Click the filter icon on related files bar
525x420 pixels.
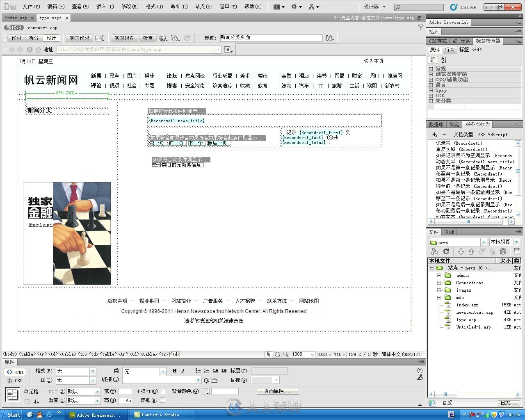coord(420,27)
